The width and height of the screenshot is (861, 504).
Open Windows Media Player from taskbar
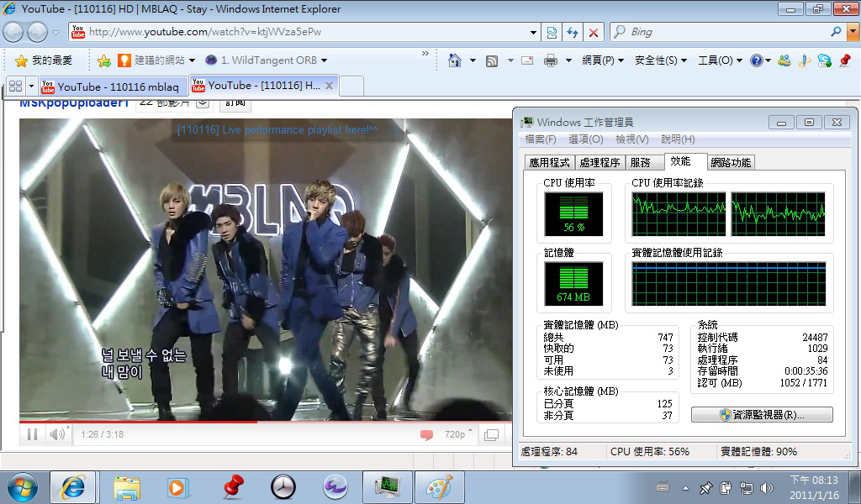[x=178, y=487]
